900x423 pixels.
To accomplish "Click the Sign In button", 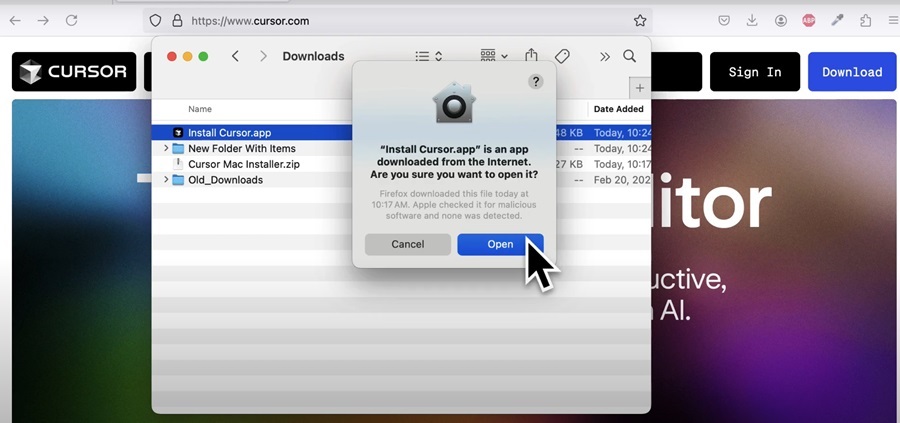I will (x=755, y=72).
